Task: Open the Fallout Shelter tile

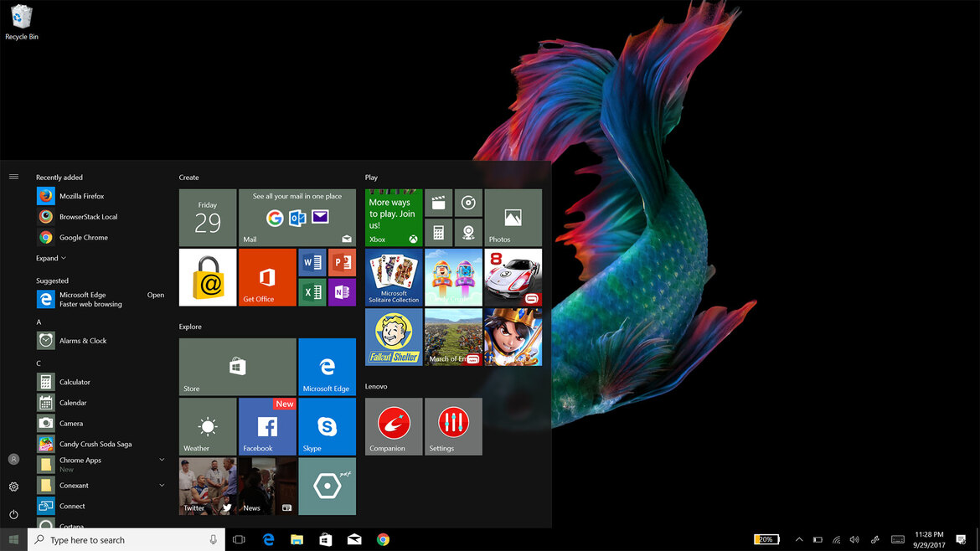Action: click(394, 337)
